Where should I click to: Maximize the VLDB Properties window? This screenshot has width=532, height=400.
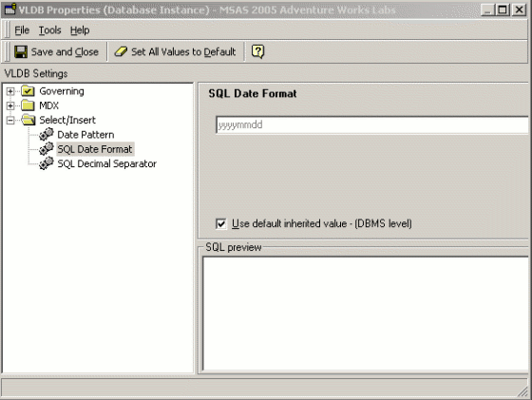click(x=503, y=10)
